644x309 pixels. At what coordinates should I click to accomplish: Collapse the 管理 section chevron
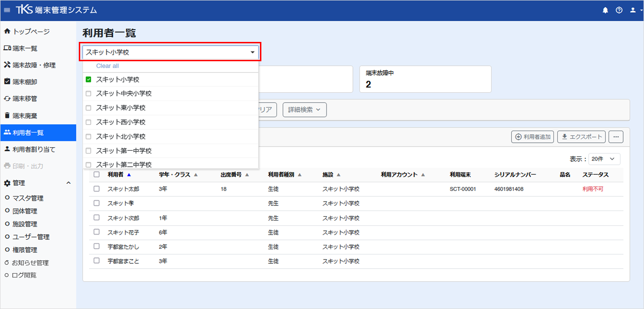[x=68, y=183]
